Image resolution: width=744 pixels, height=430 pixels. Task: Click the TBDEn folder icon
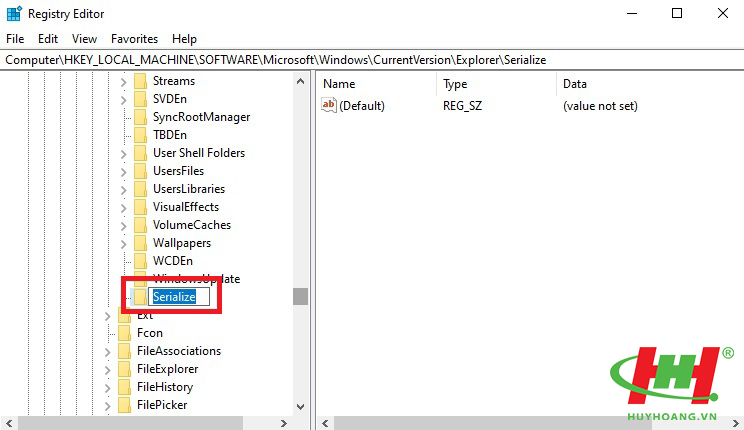coord(140,135)
